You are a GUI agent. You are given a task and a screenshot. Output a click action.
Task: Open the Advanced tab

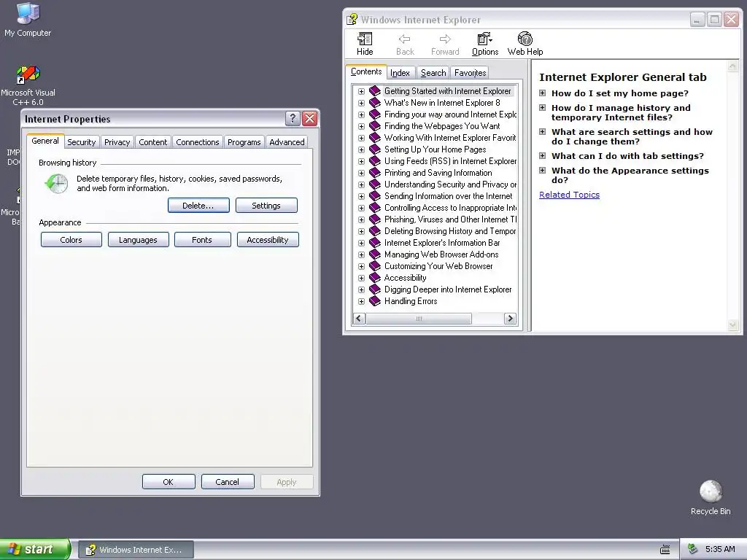tap(287, 142)
